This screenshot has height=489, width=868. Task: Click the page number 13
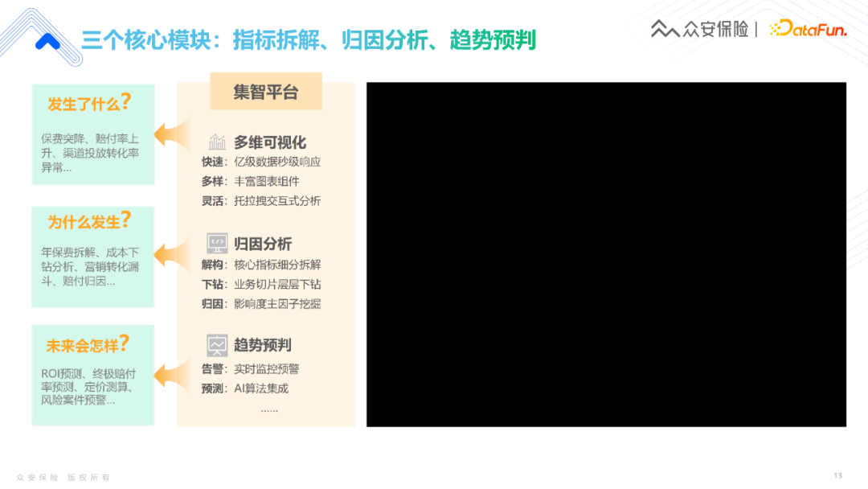pyautogui.click(x=838, y=475)
